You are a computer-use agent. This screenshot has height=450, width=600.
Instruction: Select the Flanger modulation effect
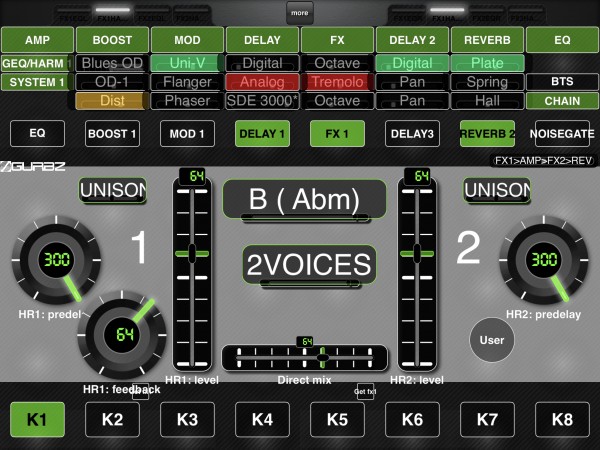(x=187, y=82)
